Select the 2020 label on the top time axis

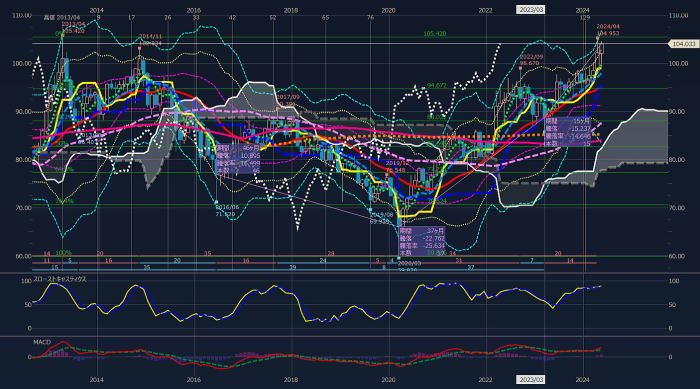click(388, 10)
